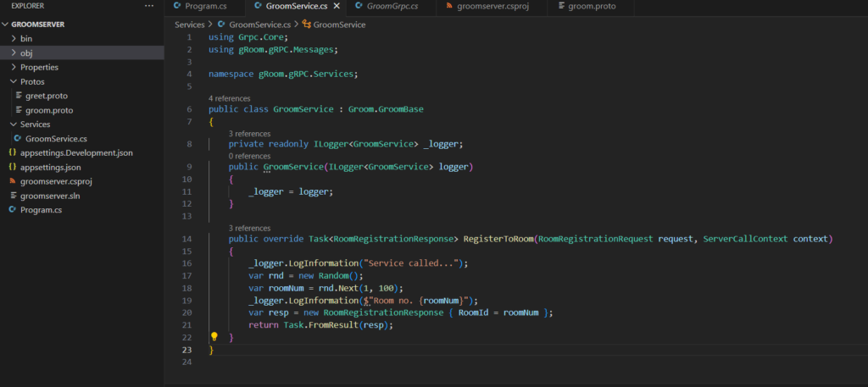Open Explorer more actions ellipsis menu

tap(149, 6)
